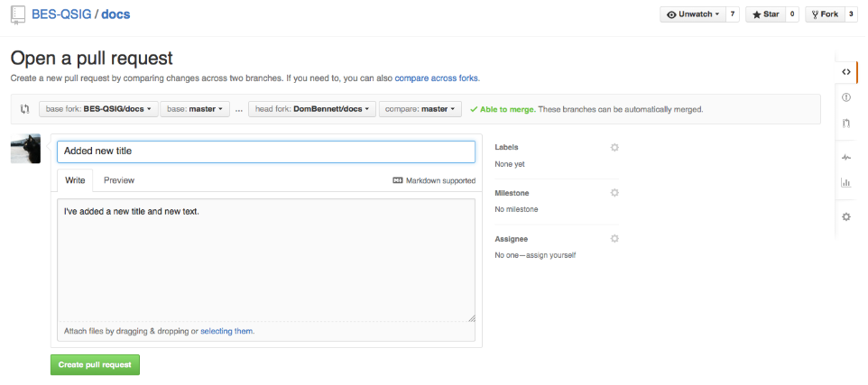Click the None yet labels text
The height and width of the screenshot is (385, 868).
(509, 164)
